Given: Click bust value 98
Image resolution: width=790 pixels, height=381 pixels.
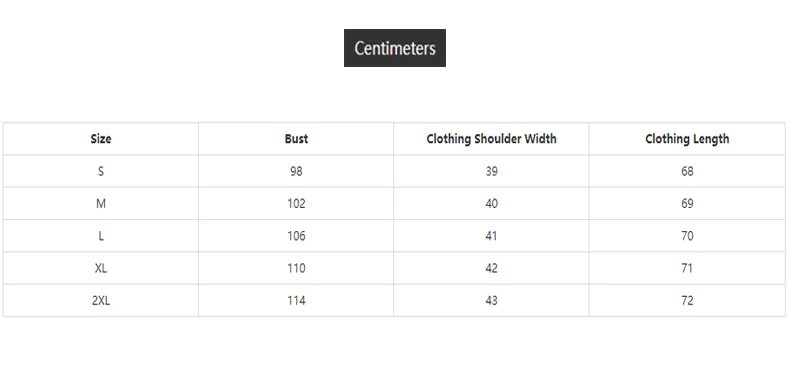Looking at the screenshot, I should coord(296,171).
